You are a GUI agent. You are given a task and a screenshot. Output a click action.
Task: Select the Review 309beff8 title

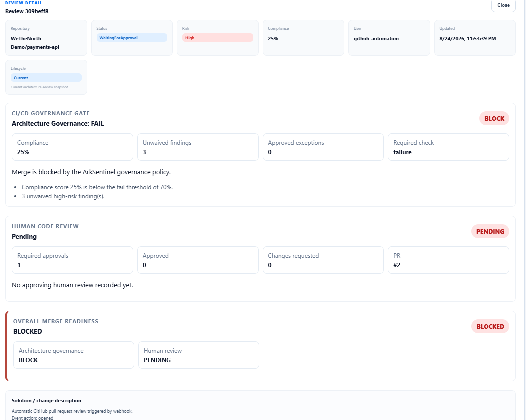(27, 11)
